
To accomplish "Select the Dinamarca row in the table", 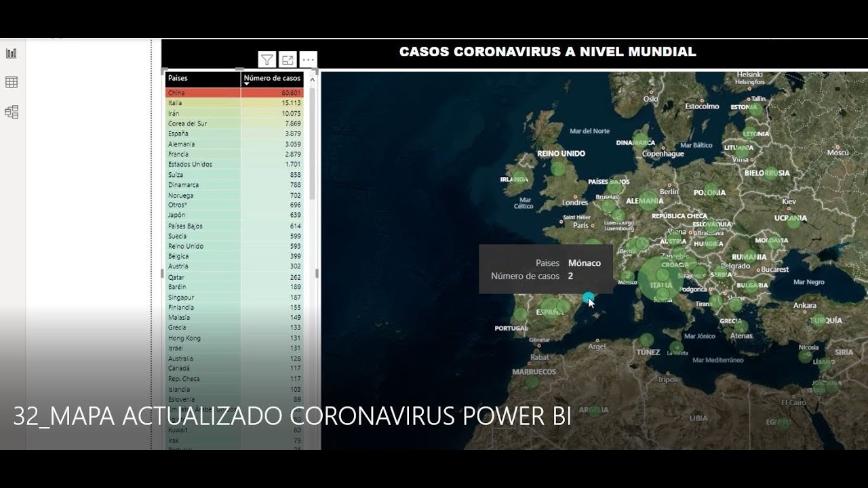I will [x=235, y=185].
